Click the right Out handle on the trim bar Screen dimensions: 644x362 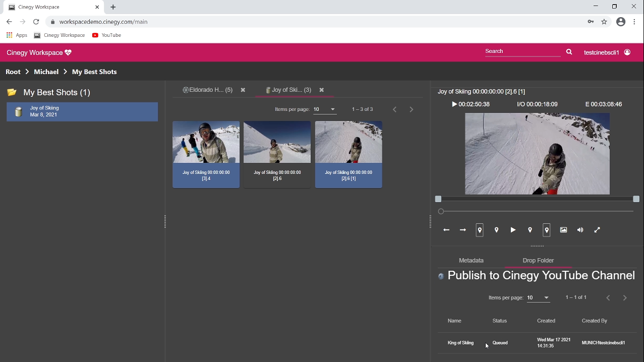tap(636, 199)
